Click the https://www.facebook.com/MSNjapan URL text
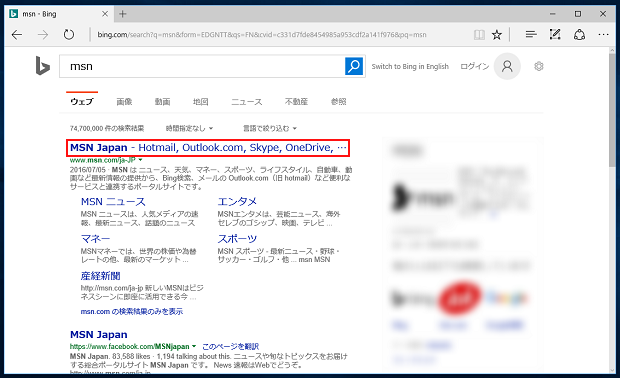Screen dimensions: 620x378 coord(130,346)
